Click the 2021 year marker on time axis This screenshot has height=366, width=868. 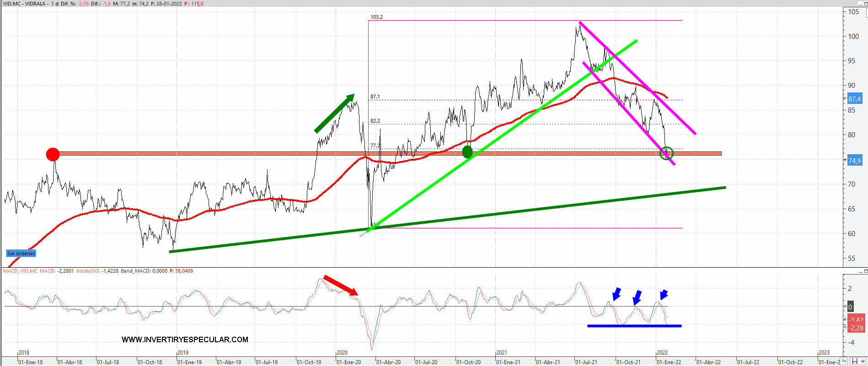tap(502, 352)
